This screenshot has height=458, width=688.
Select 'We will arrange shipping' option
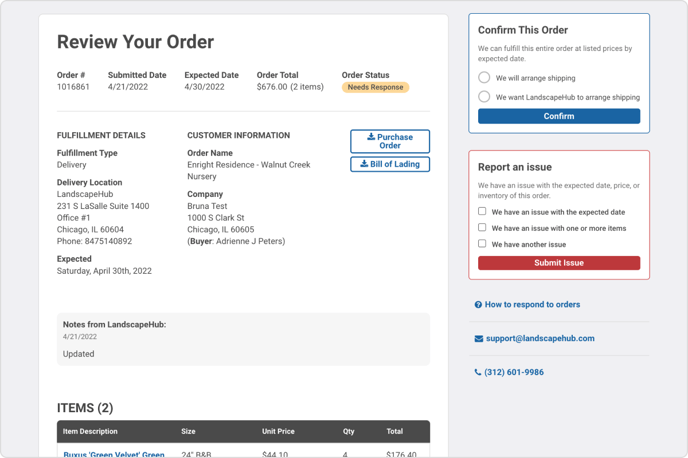[x=484, y=78]
